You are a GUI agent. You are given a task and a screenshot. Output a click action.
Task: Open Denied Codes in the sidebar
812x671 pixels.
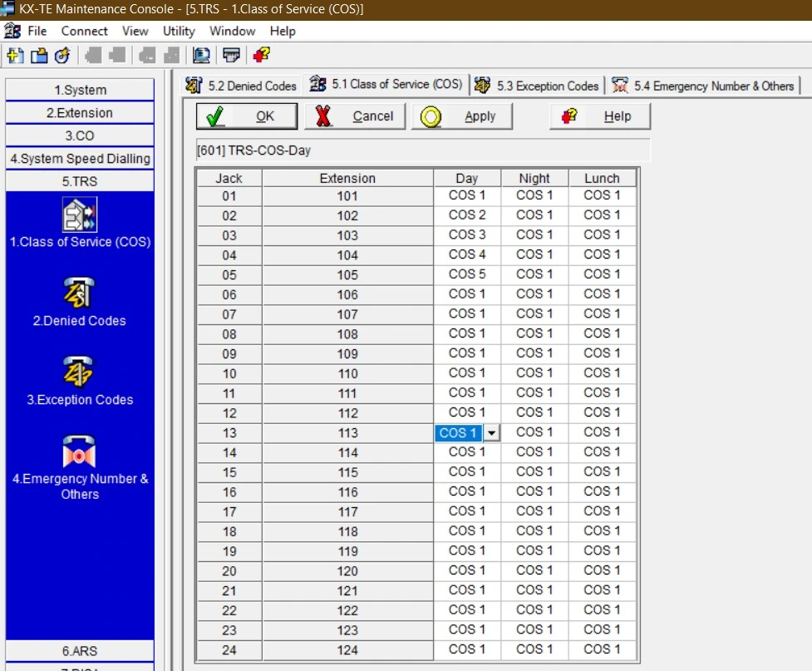80,294
